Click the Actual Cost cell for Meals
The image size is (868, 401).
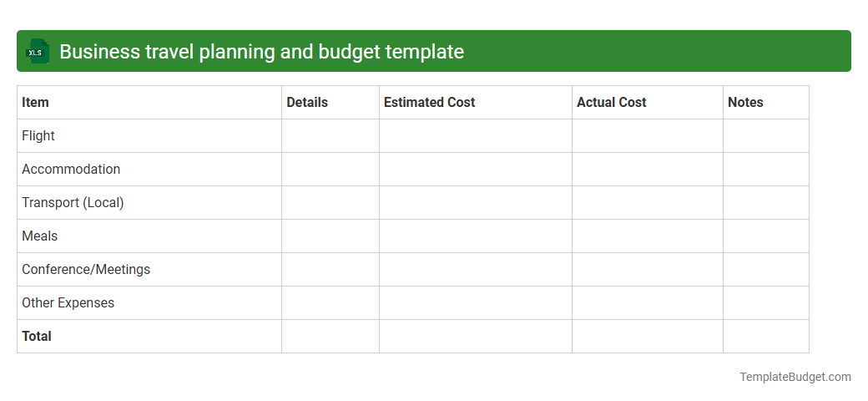(x=648, y=236)
